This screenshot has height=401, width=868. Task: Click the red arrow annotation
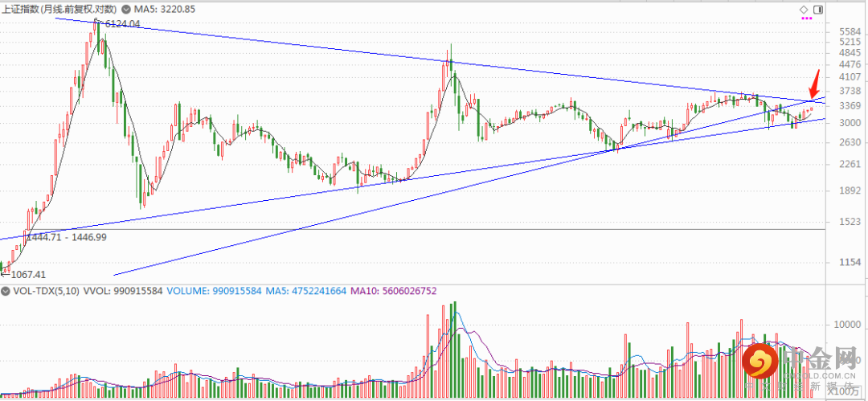pyautogui.click(x=815, y=84)
